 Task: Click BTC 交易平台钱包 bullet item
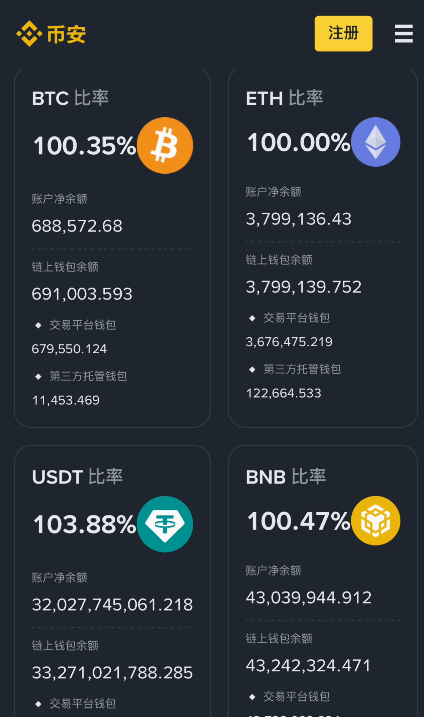(76, 325)
